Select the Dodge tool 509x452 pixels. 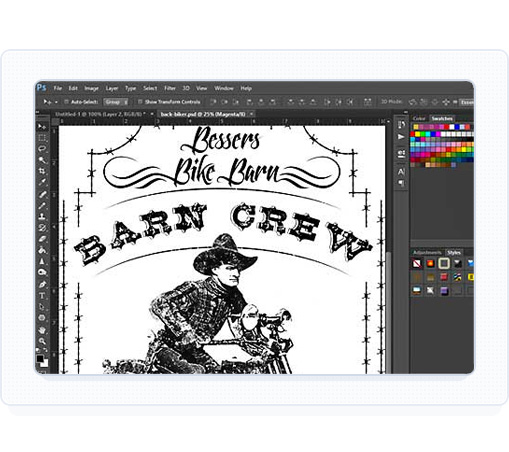42,272
